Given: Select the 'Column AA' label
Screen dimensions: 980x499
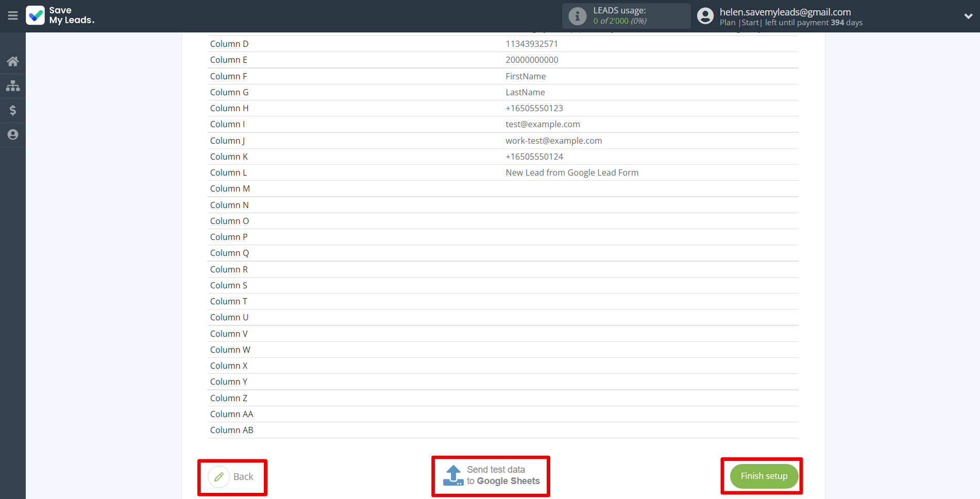Looking at the screenshot, I should click(x=232, y=414).
